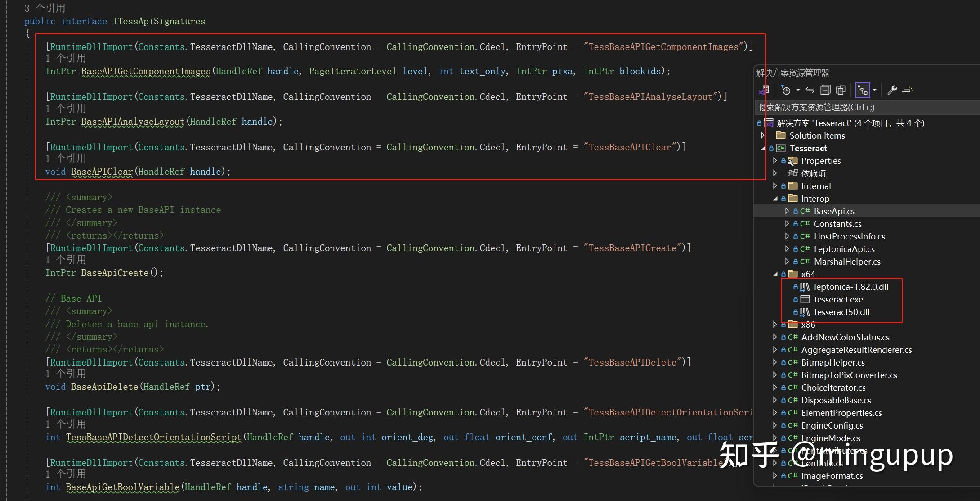Enable Show All Files in Solution Explorer
The width and height of the screenshot is (980, 501).
tap(841, 90)
